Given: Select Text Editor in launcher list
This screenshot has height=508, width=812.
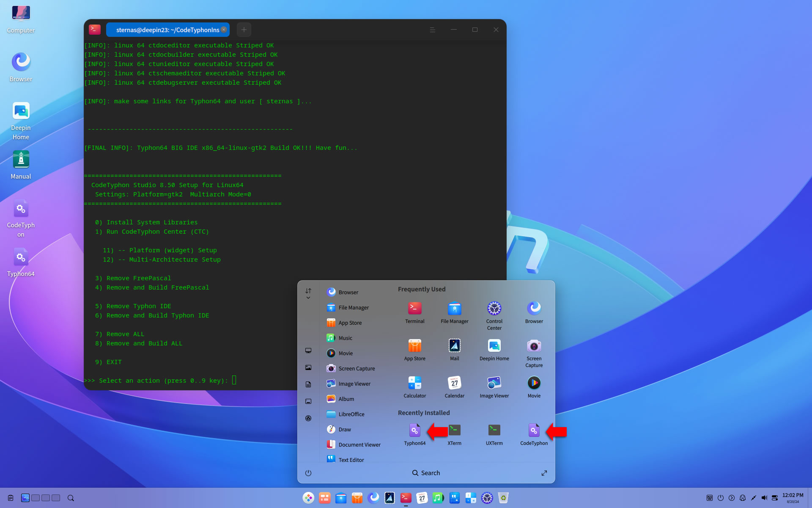Looking at the screenshot, I should coord(355,459).
